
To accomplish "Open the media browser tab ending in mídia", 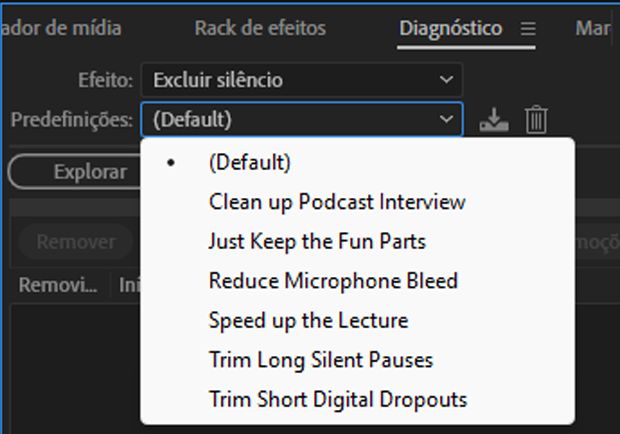I will click(x=61, y=28).
